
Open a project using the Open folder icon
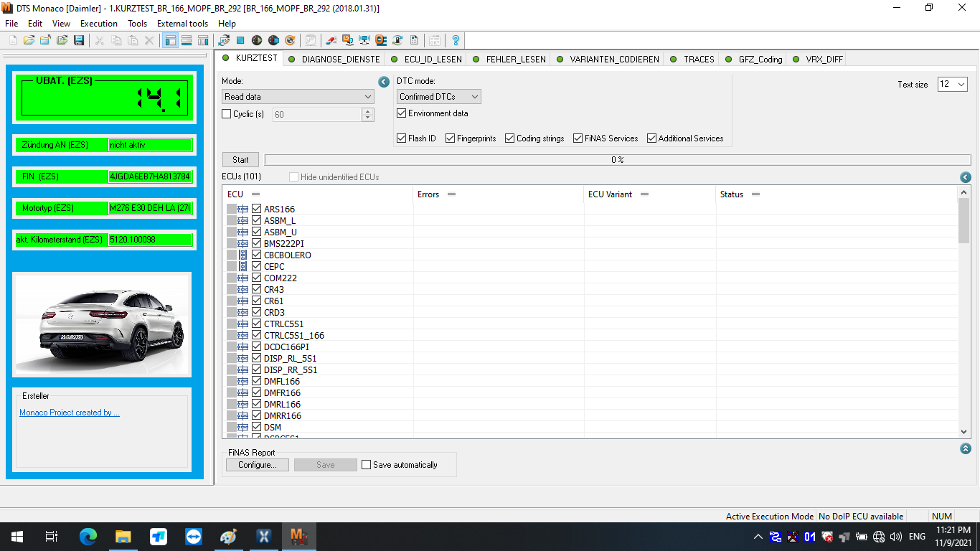28,40
